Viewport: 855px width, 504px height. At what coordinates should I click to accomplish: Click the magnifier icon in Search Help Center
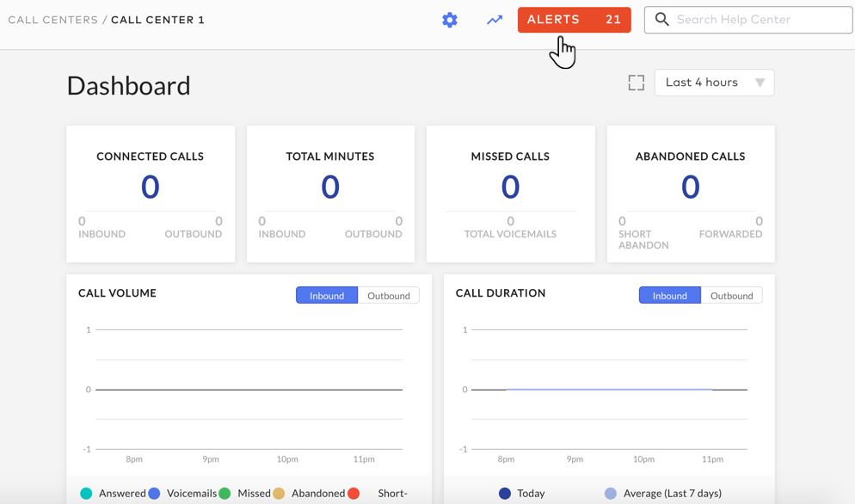pos(662,19)
